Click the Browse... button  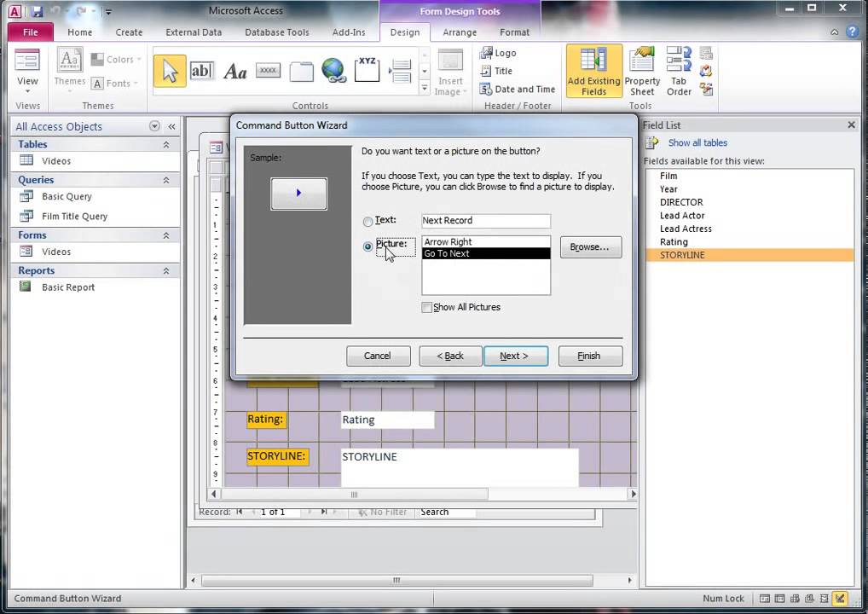pyautogui.click(x=591, y=247)
